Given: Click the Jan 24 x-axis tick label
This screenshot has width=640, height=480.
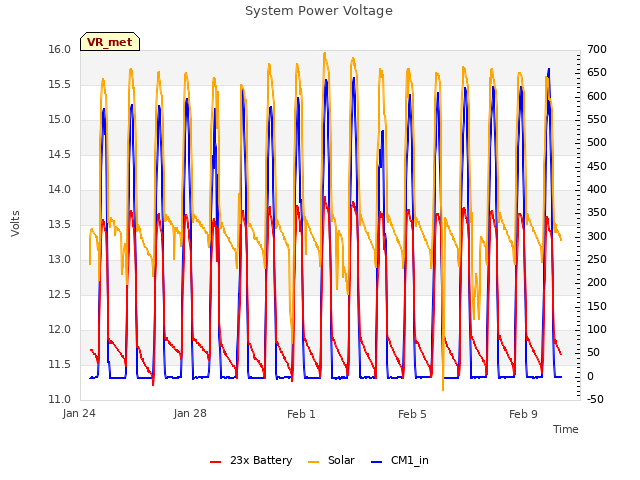Looking at the screenshot, I should coord(79,413).
